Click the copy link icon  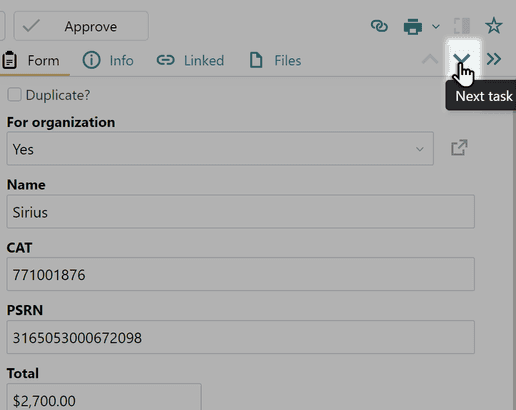point(379,26)
